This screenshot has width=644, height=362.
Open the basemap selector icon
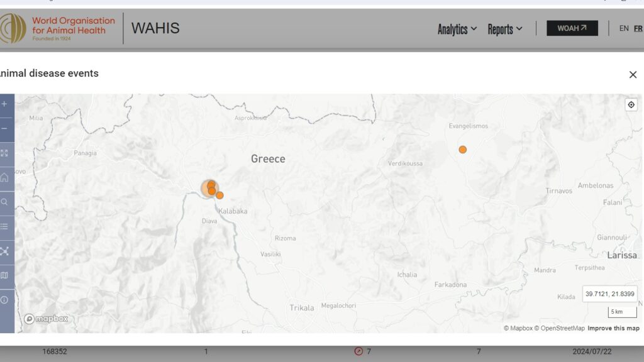pos(4,275)
